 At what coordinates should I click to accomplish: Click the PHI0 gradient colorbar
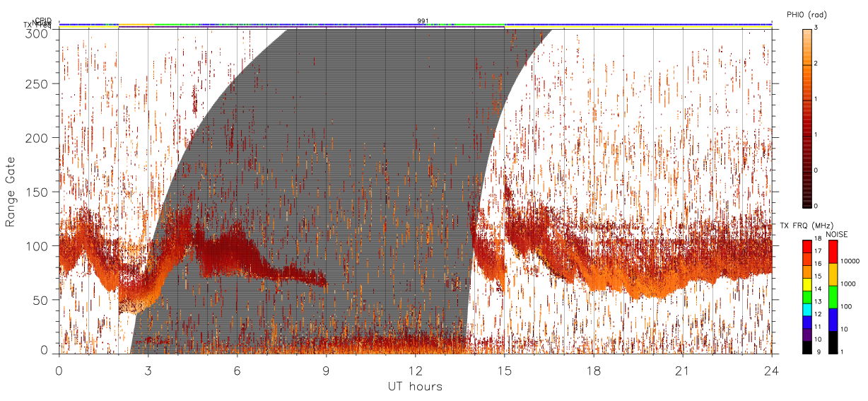(807, 117)
